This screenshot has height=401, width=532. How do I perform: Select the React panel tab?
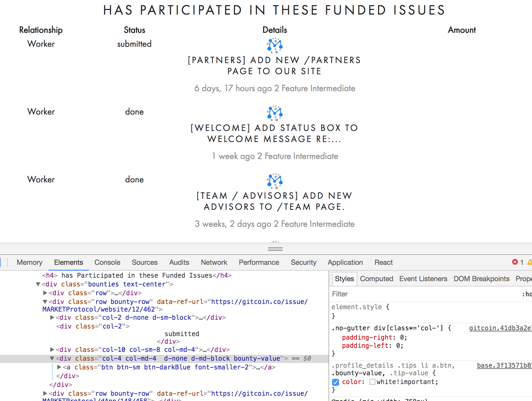383,262
